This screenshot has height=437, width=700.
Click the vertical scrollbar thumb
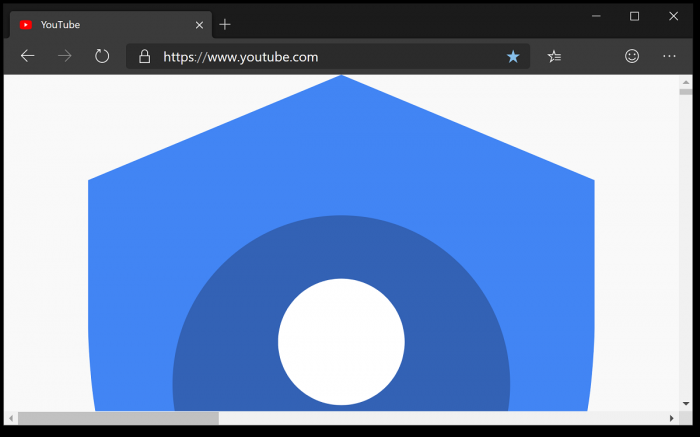tap(686, 92)
